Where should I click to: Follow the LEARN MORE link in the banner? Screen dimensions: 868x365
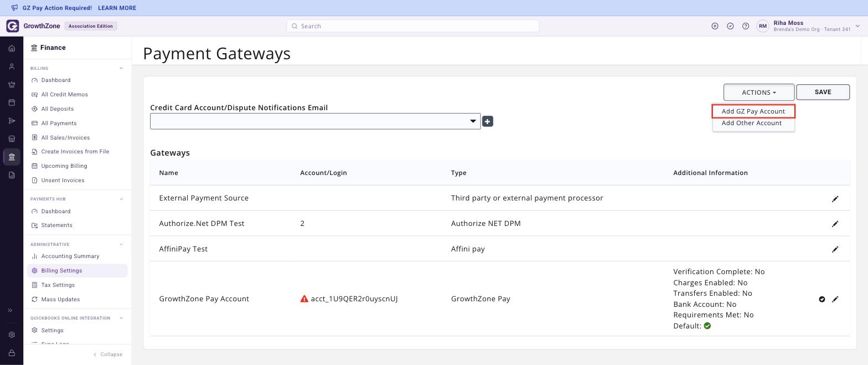point(117,8)
